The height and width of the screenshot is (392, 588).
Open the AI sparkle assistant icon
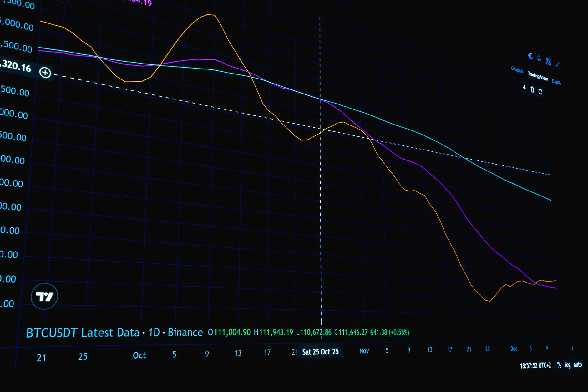pos(530,56)
